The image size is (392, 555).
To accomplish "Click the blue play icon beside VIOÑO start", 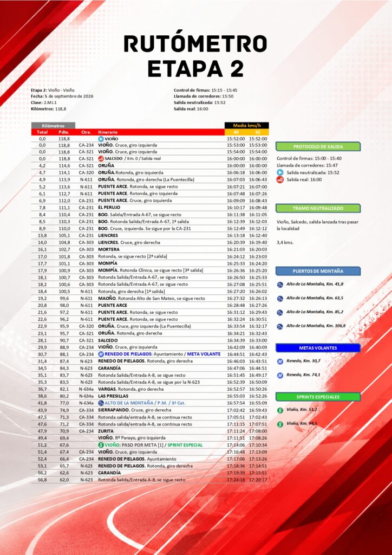I will click(x=101, y=139).
